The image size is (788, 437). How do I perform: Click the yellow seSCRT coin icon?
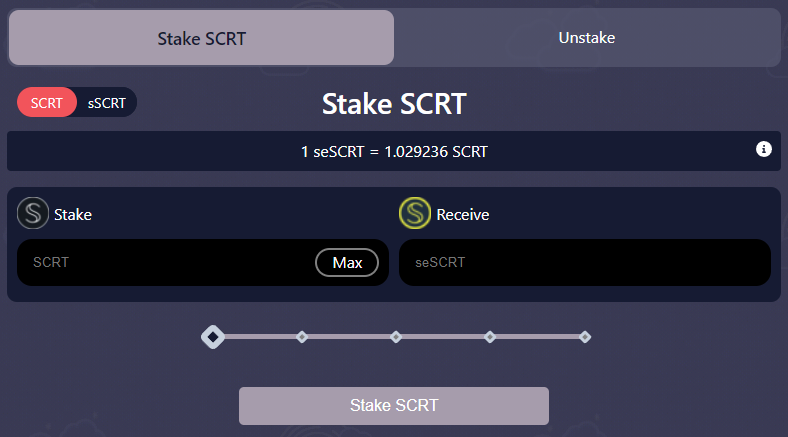415,213
